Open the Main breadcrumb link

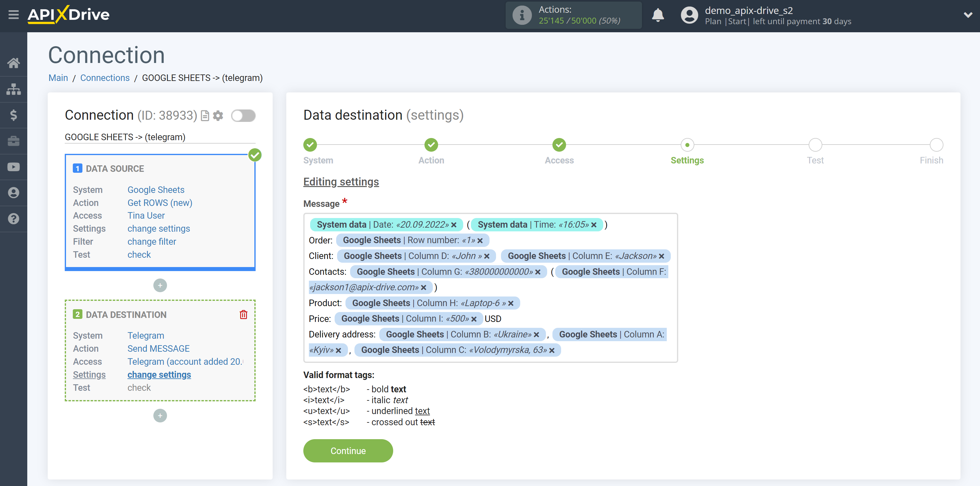tap(58, 78)
